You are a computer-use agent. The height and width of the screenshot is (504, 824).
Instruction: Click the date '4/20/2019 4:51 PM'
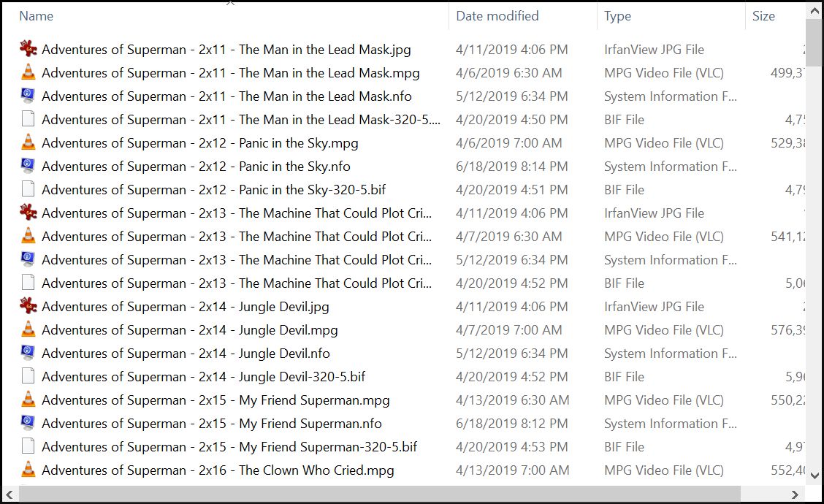pos(512,190)
